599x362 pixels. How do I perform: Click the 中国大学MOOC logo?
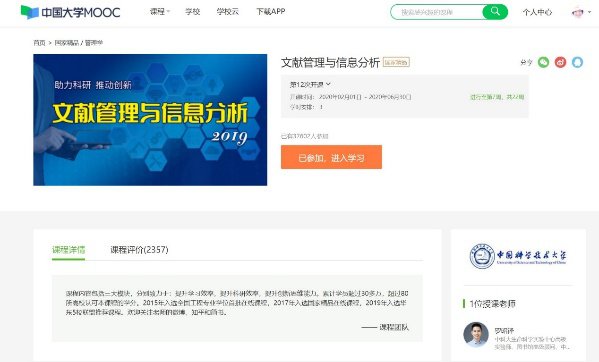(71, 12)
